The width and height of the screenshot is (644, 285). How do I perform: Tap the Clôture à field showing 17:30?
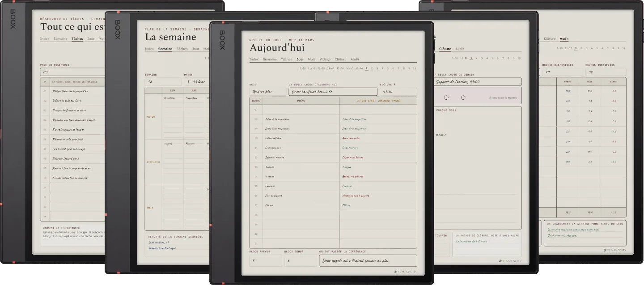(398, 92)
